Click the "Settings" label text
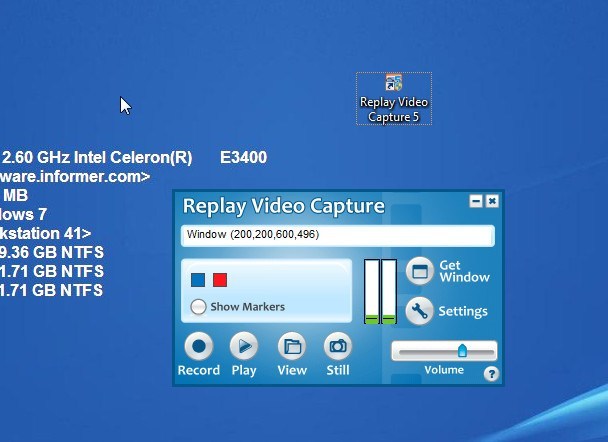Screen dimensions: 608x442 coord(463,311)
